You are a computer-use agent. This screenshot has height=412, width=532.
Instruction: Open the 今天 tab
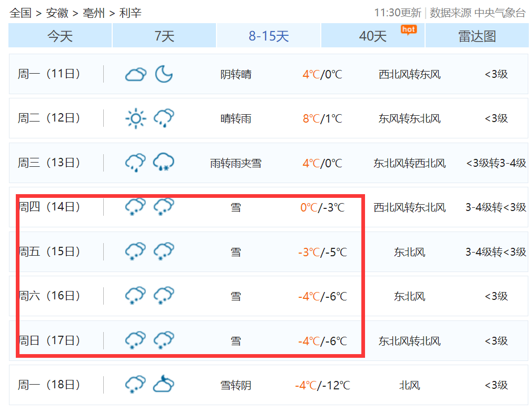[x=60, y=36]
